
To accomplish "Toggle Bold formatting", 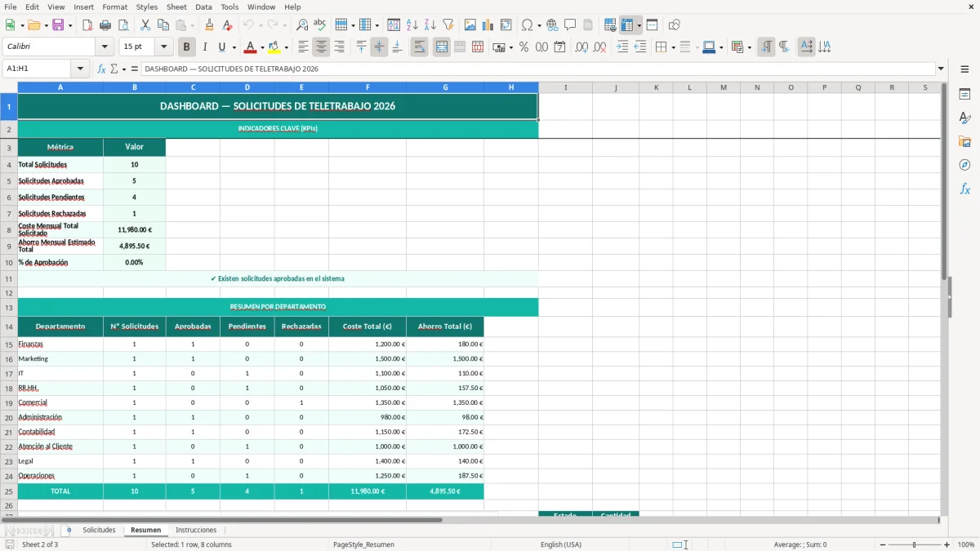I will [187, 47].
